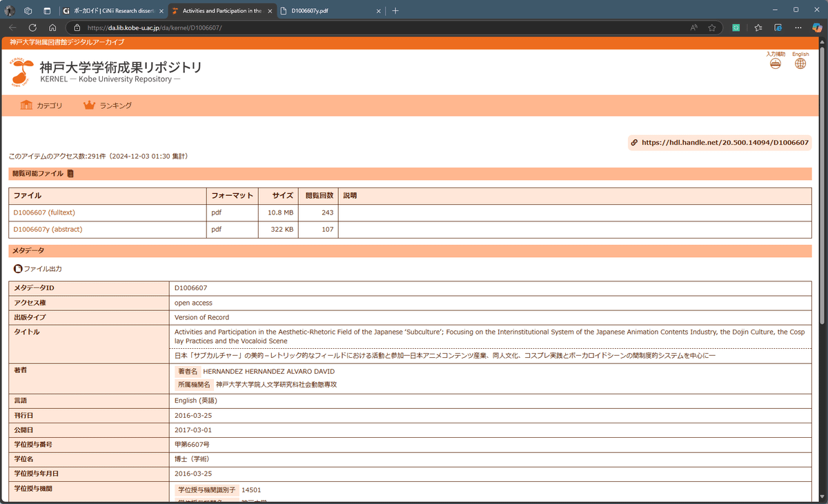Click the institution identifier 14501
This screenshot has width=828, height=504.
click(x=251, y=490)
